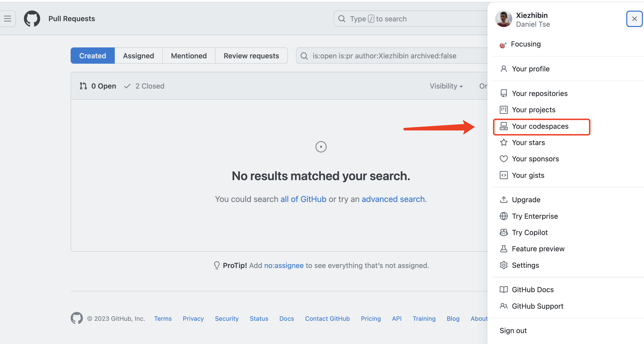Click the GitHub logo home icon
This screenshot has height=344, width=644.
pyautogui.click(x=32, y=18)
